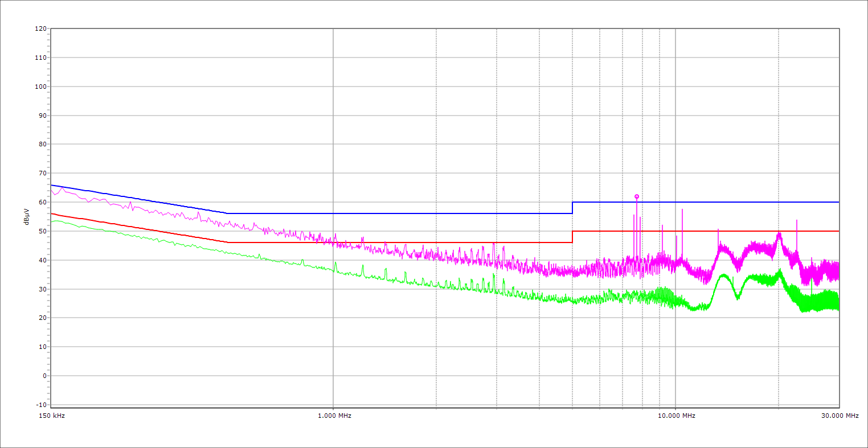Select the blue limit line's vertical step
The width and height of the screenshot is (868, 448).
click(x=572, y=208)
